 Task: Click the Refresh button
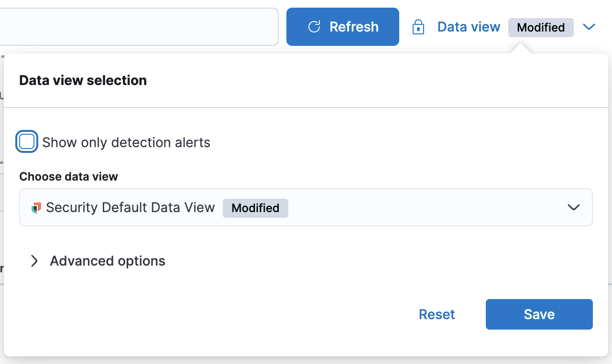(x=342, y=27)
